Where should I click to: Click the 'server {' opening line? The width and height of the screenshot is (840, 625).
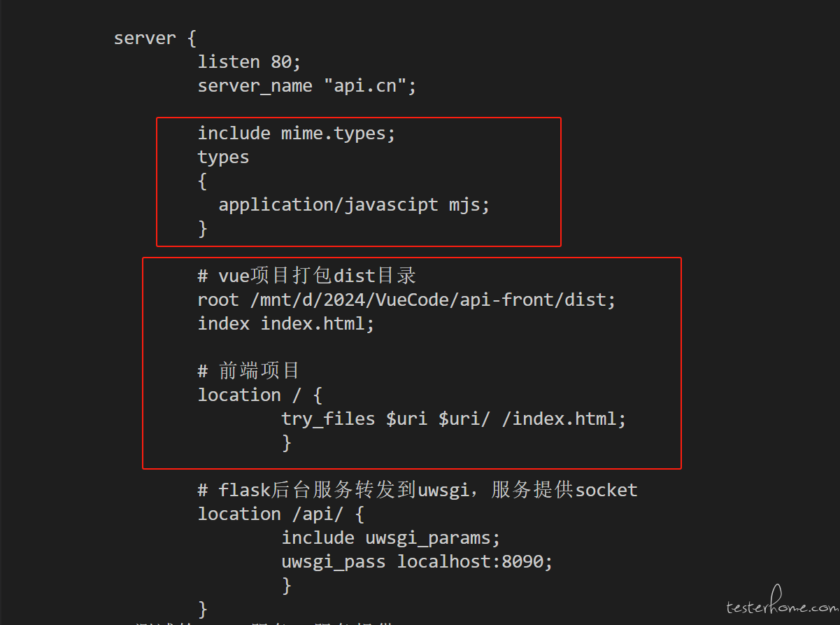(x=155, y=38)
